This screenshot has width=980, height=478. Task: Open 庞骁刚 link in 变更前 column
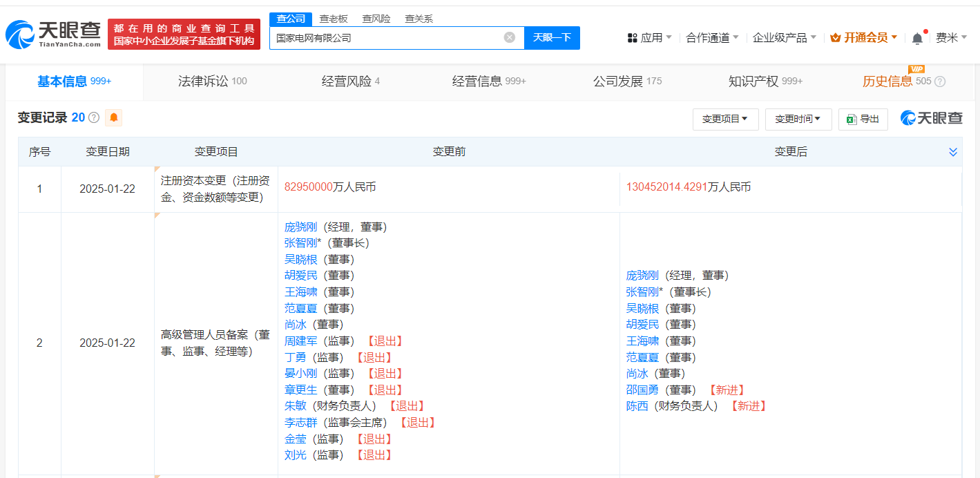click(301, 227)
